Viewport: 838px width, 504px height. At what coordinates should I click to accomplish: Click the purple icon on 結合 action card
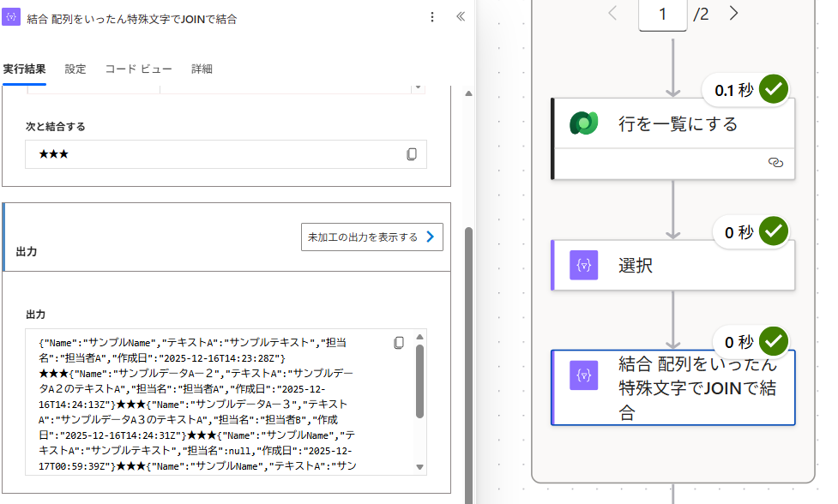tap(584, 375)
